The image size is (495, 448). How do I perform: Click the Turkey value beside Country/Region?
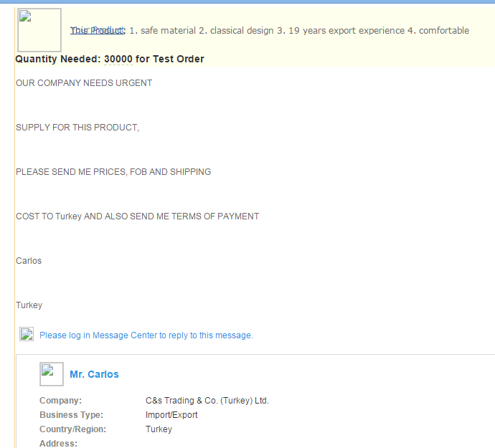click(x=159, y=429)
